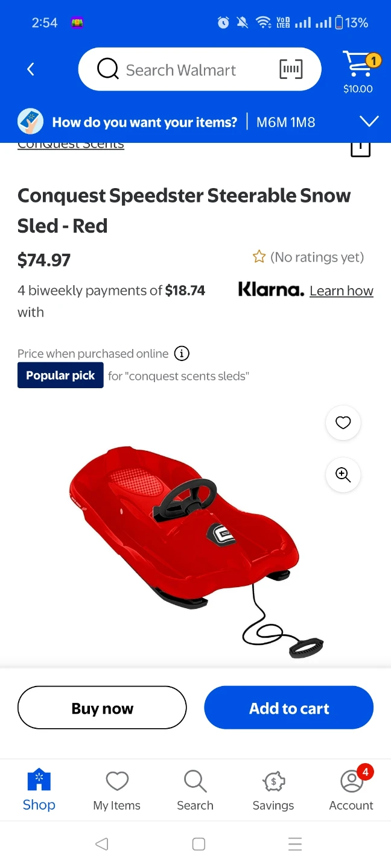391x868 pixels.
Task: Zoom product image with magnifier icon
Action: click(x=343, y=475)
